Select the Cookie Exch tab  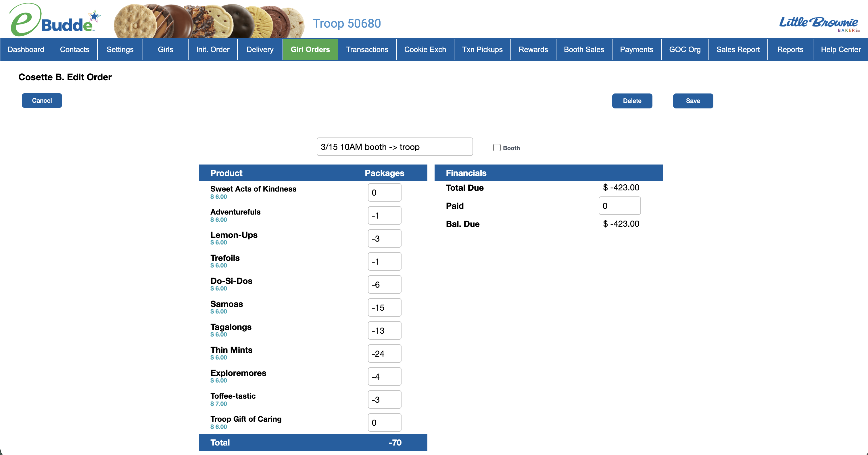pos(425,49)
